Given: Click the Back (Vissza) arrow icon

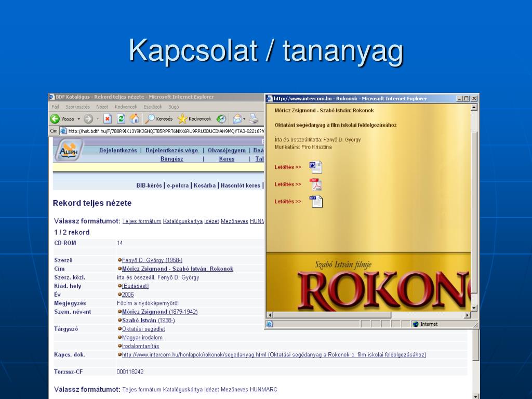Looking at the screenshot, I should click(55, 119).
